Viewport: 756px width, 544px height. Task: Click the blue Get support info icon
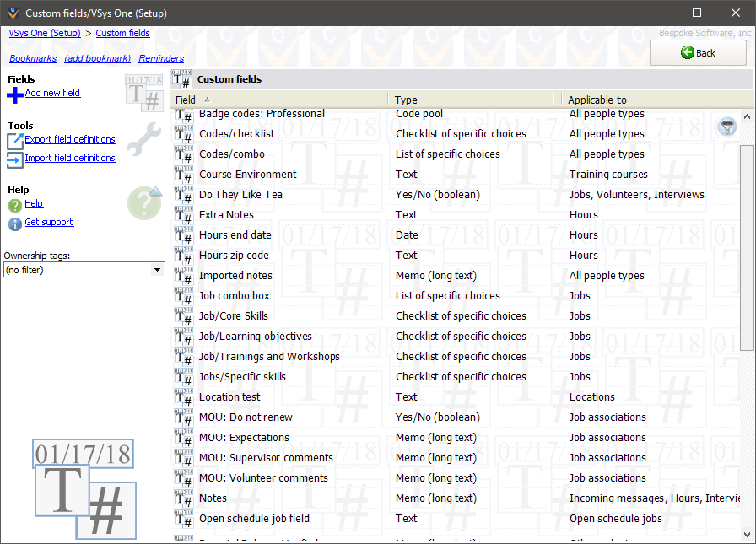tap(14, 224)
